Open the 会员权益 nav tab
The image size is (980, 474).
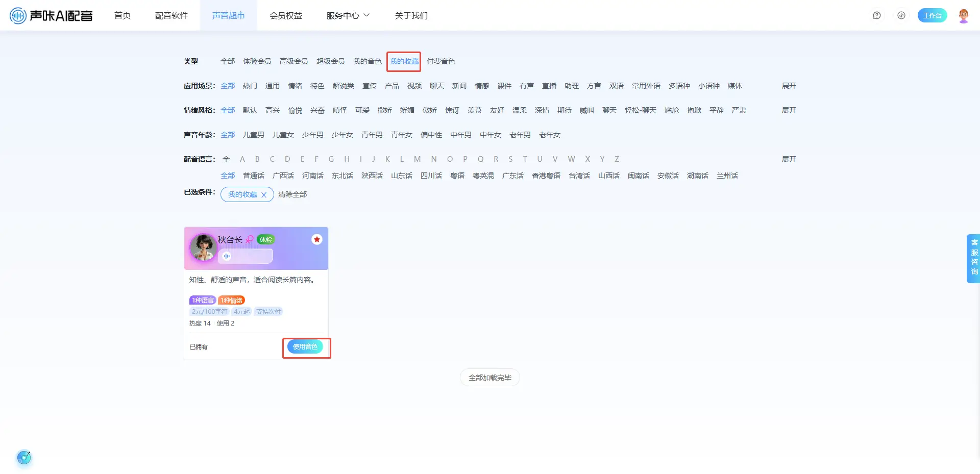pos(286,16)
